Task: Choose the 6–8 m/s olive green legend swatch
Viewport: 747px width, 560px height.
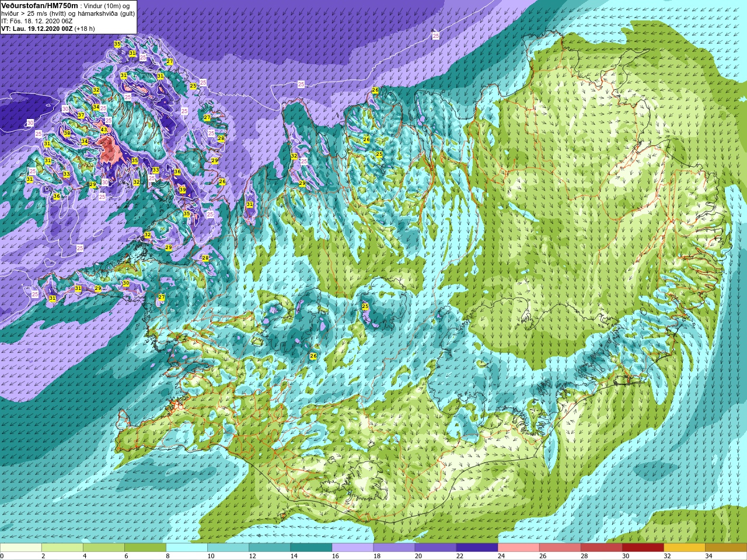Action: [x=145, y=548]
